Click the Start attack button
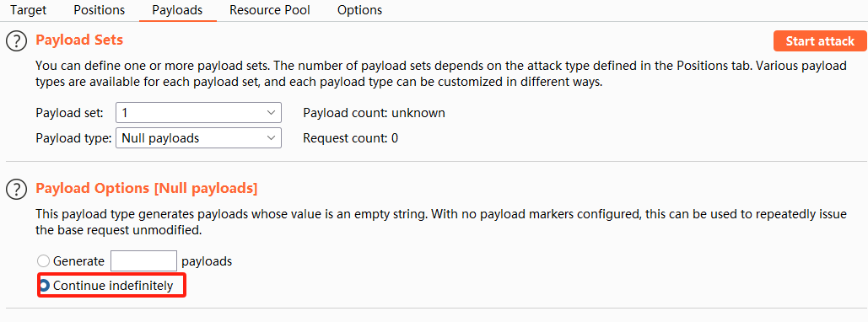 coord(820,41)
